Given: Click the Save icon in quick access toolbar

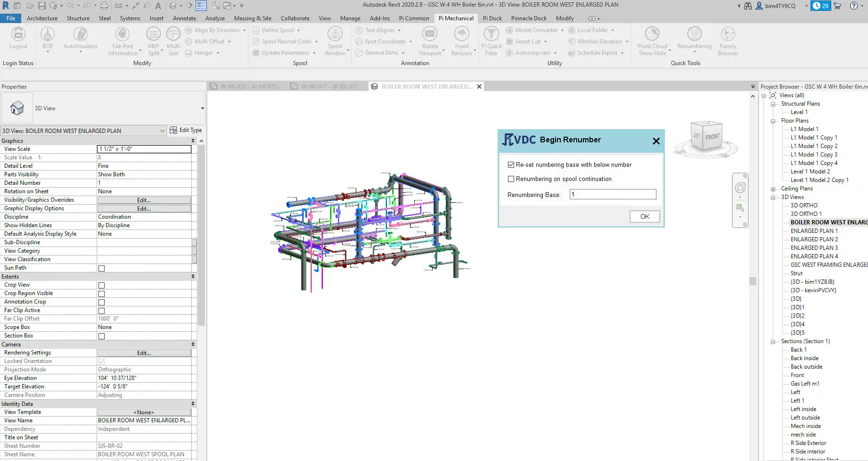Looking at the screenshot, I should [x=41, y=6].
